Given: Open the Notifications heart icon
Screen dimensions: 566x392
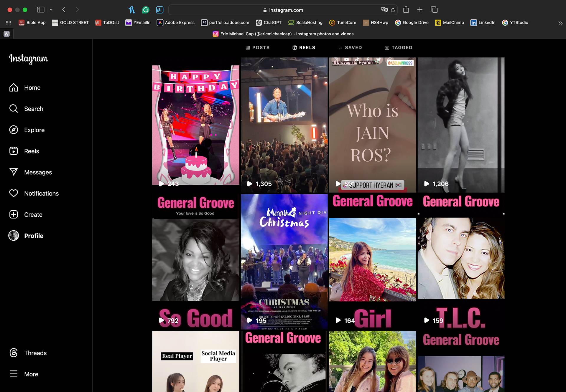Looking at the screenshot, I should tap(14, 193).
